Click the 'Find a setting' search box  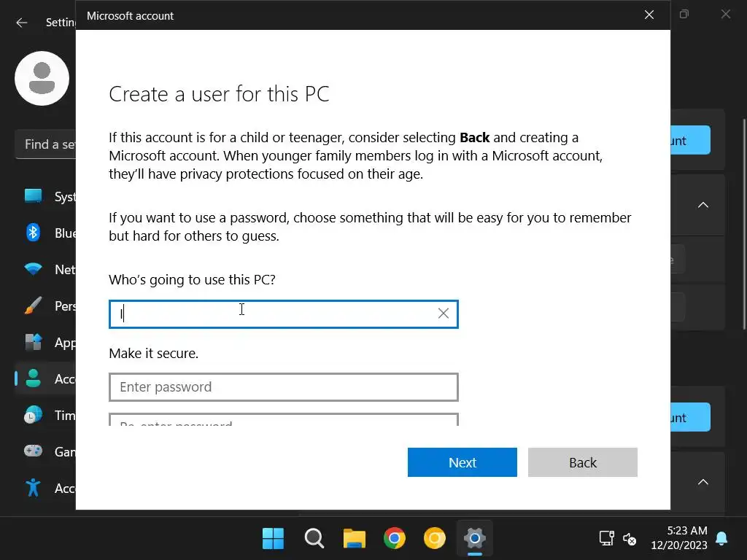click(45, 144)
